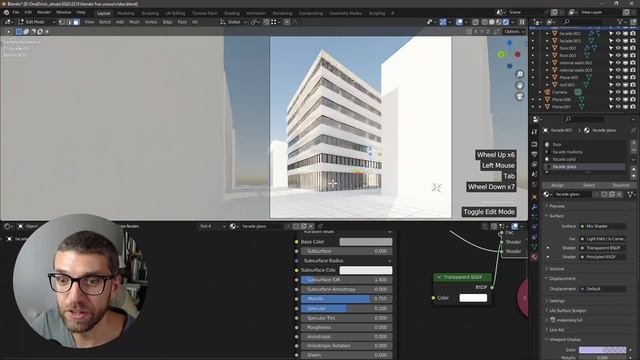Viewport: 640px width, 360px height.
Task: Toggle X-ray view icon
Action: click(x=476, y=22)
